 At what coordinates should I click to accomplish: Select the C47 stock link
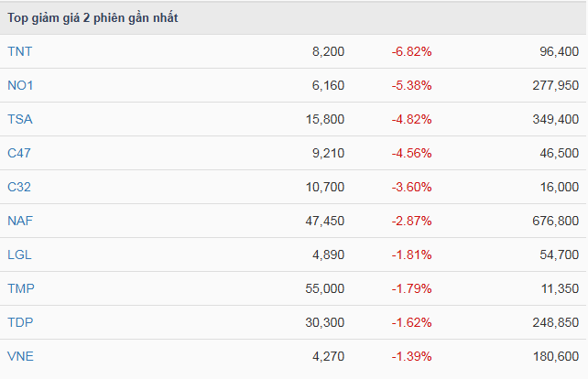click(x=19, y=154)
